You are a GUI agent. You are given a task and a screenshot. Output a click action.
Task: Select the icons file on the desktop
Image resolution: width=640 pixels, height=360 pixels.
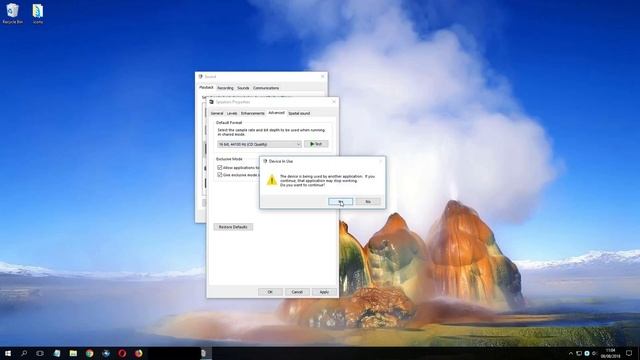coord(38,13)
